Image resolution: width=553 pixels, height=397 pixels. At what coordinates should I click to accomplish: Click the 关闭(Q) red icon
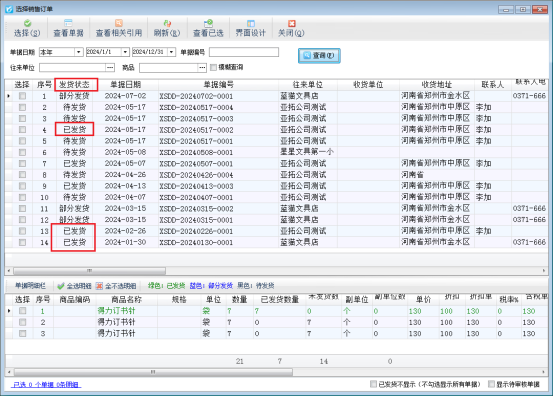(291, 24)
